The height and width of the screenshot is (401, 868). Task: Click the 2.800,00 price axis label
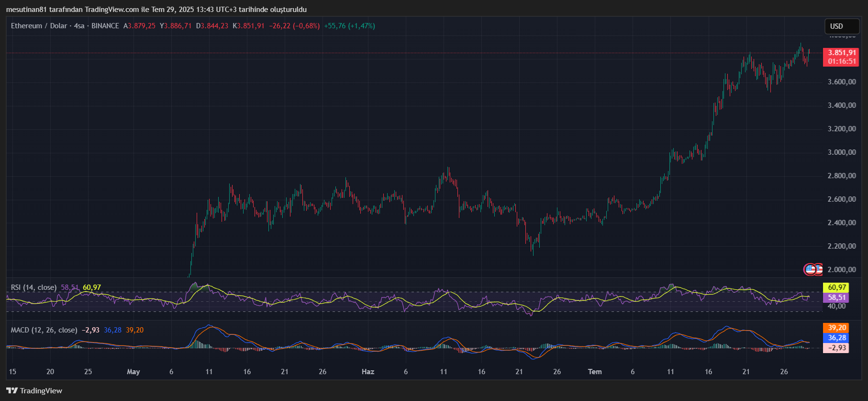(x=842, y=176)
